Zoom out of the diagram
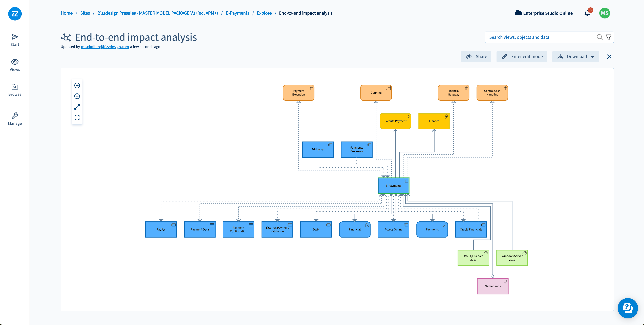This screenshot has height=325, width=644. [x=77, y=96]
